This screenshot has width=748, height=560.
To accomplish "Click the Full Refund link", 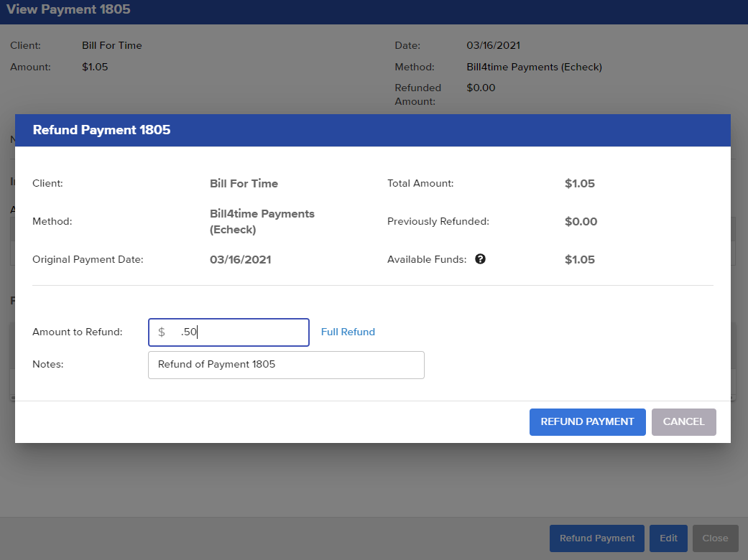I will click(348, 332).
